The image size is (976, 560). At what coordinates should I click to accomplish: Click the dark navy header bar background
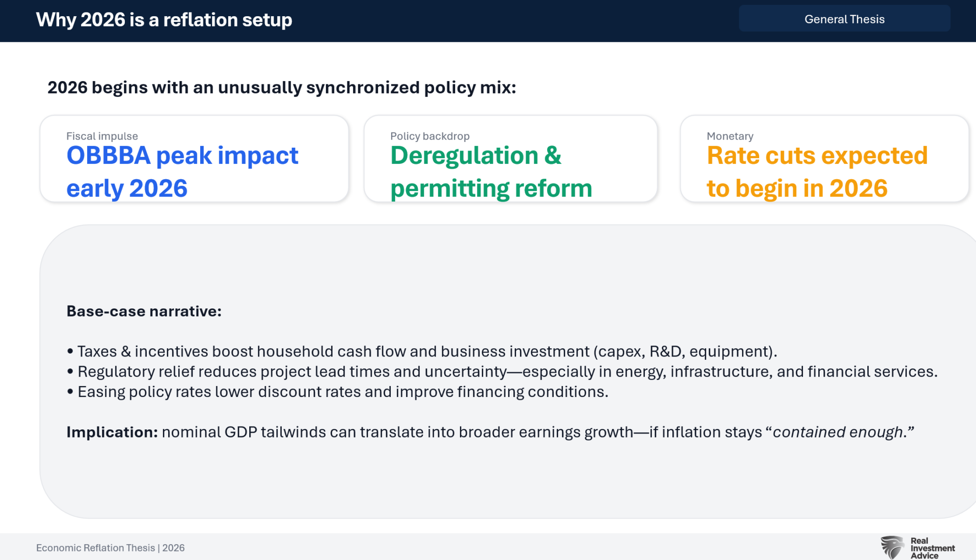pyautogui.click(x=515, y=21)
